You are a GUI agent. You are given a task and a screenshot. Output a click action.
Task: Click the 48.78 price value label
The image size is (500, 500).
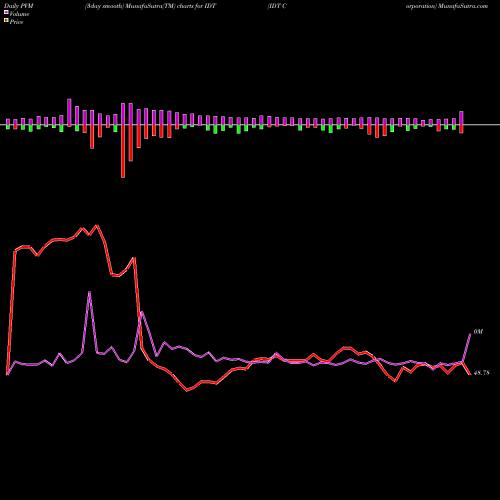481,373
